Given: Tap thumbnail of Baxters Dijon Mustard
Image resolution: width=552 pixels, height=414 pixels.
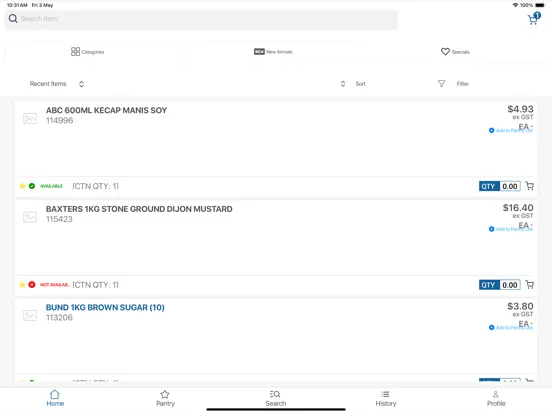Looking at the screenshot, I should tap(30, 217).
